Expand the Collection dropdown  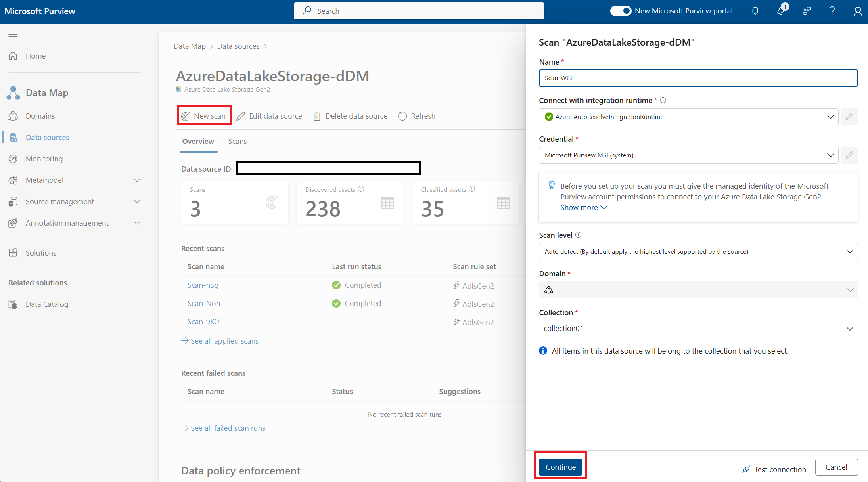(x=850, y=329)
